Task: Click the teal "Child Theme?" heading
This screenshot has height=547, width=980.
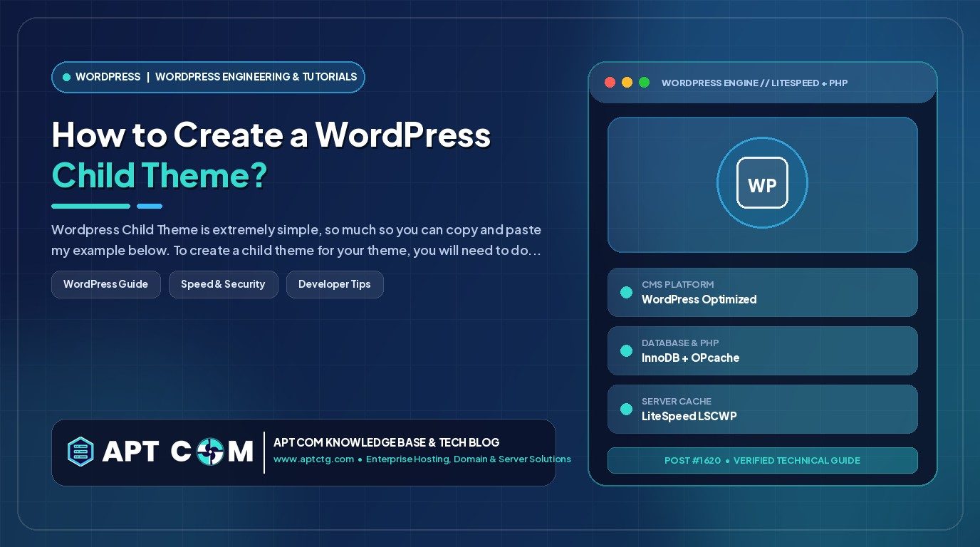Action: (x=159, y=175)
